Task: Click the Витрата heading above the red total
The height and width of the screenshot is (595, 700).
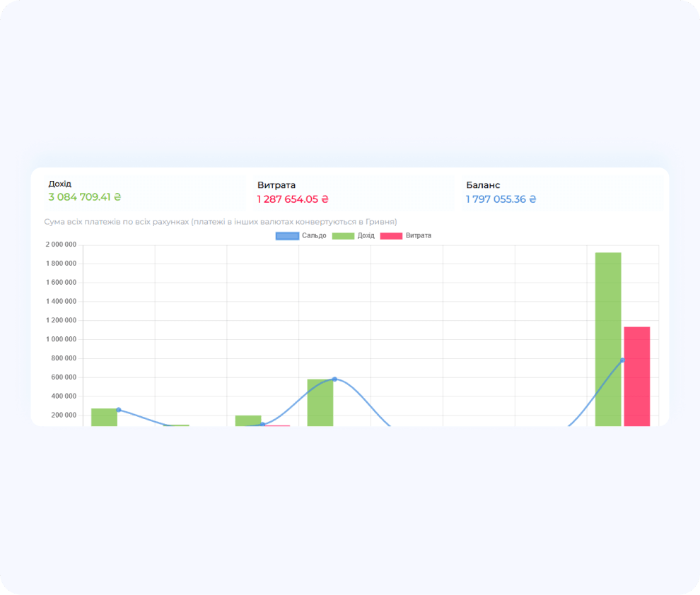Action: tap(276, 185)
